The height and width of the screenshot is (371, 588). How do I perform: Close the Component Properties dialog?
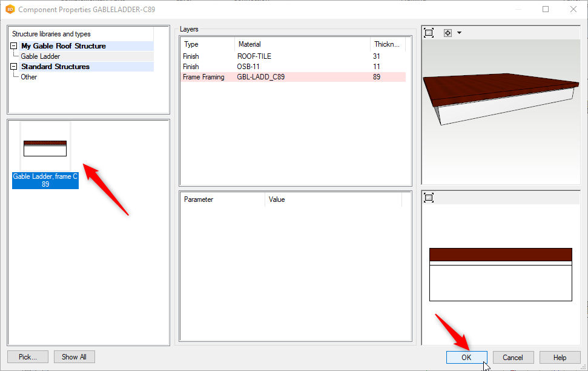(573, 9)
